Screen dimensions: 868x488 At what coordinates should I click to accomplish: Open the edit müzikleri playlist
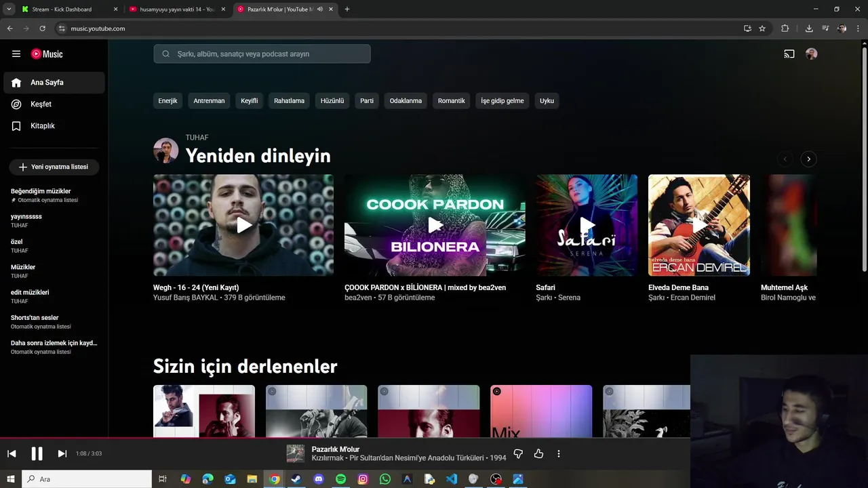click(x=54, y=296)
